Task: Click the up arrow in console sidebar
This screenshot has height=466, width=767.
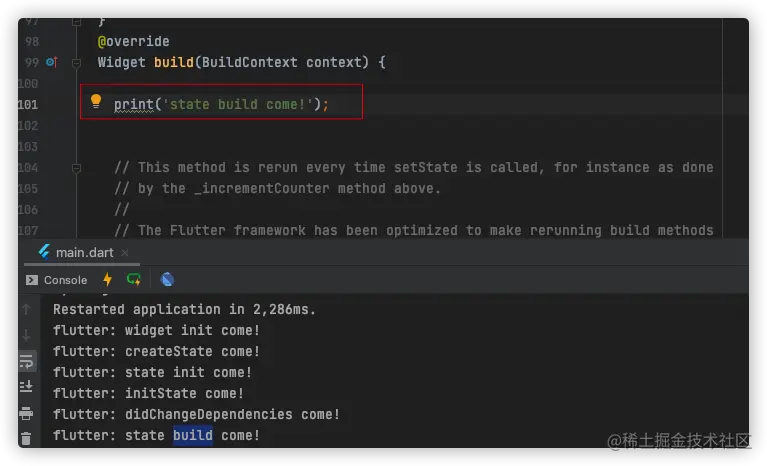Action: (x=26, y=311)
